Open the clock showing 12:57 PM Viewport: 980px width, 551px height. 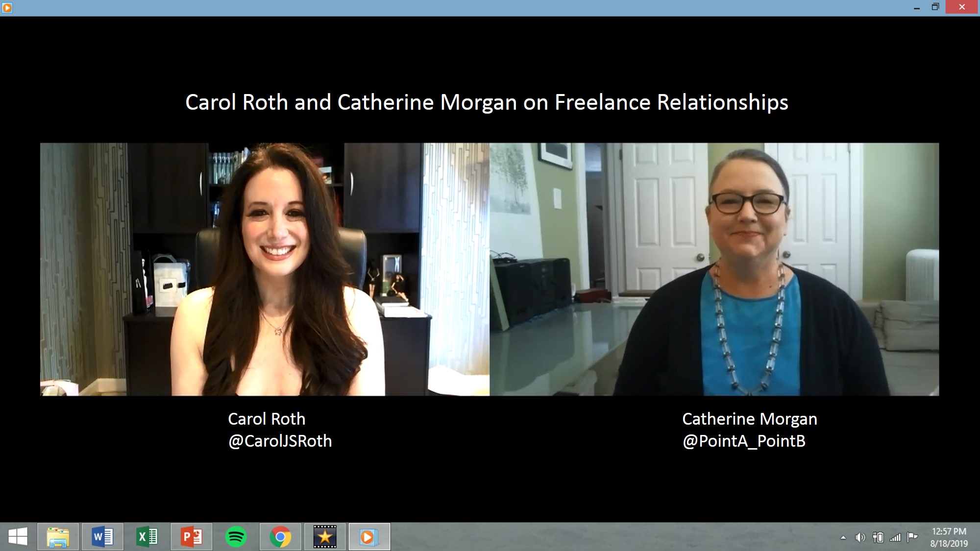949,537
